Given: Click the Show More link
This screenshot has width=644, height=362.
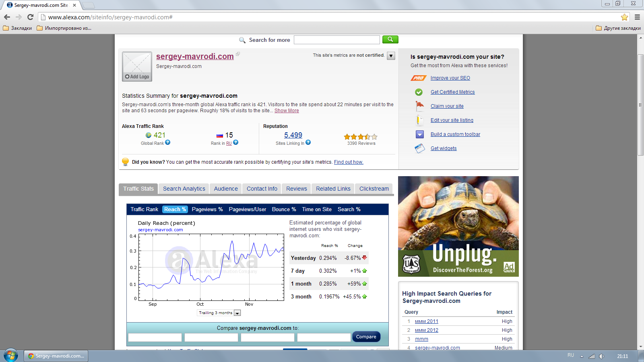Looking at the screenshot, I should 287,111.
